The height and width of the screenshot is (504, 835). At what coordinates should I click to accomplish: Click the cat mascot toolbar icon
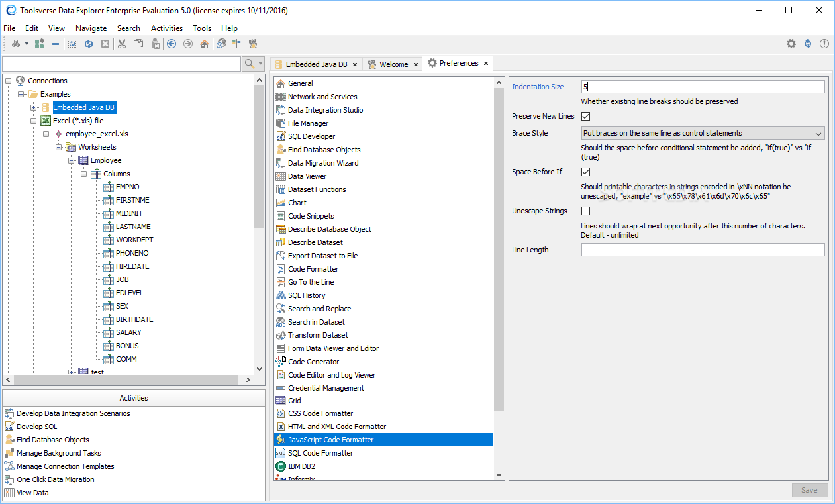(253, 44)
